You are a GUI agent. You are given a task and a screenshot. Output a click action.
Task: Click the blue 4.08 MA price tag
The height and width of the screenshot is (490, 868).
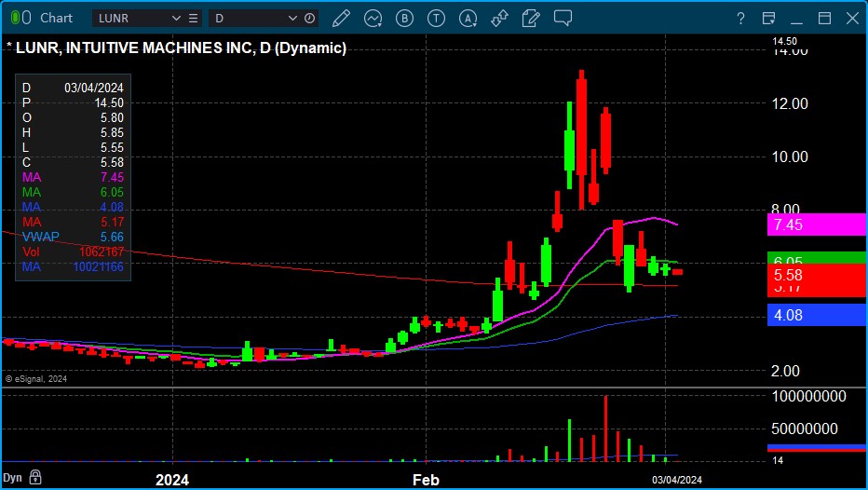click(x=817, y=315)
